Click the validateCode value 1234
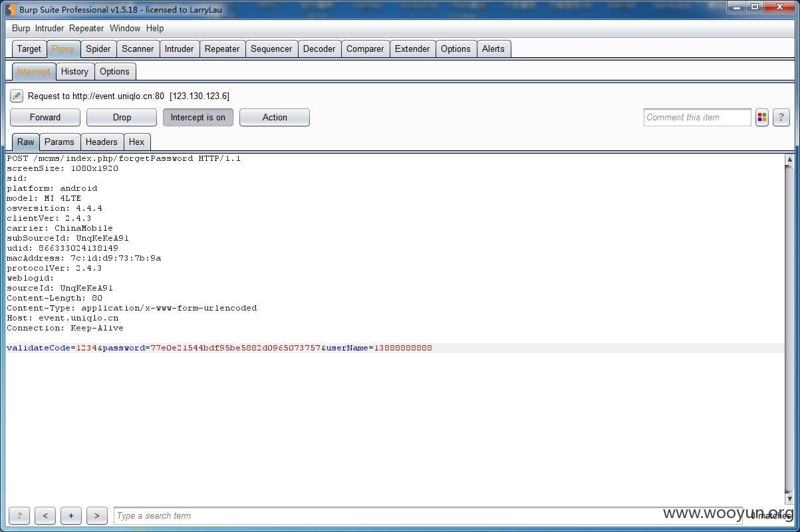 (86, 348)
